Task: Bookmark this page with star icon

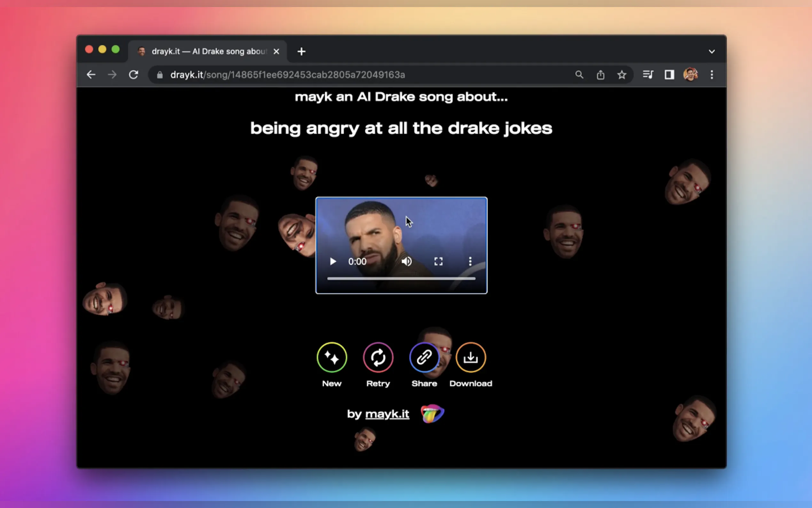Action: (x=622, y=75)
